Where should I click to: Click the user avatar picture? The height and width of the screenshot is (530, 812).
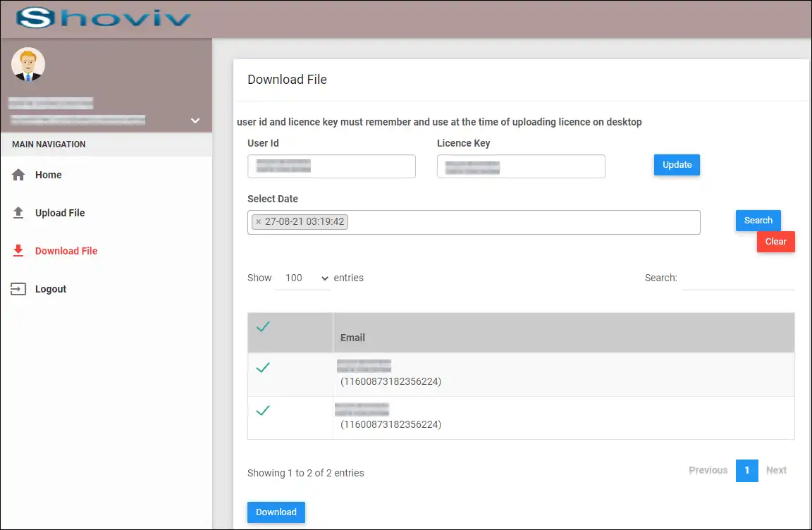point(28,65)
